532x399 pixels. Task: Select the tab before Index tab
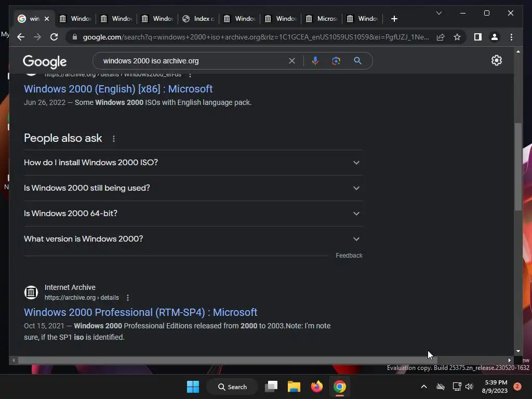(x=157, y=19)
